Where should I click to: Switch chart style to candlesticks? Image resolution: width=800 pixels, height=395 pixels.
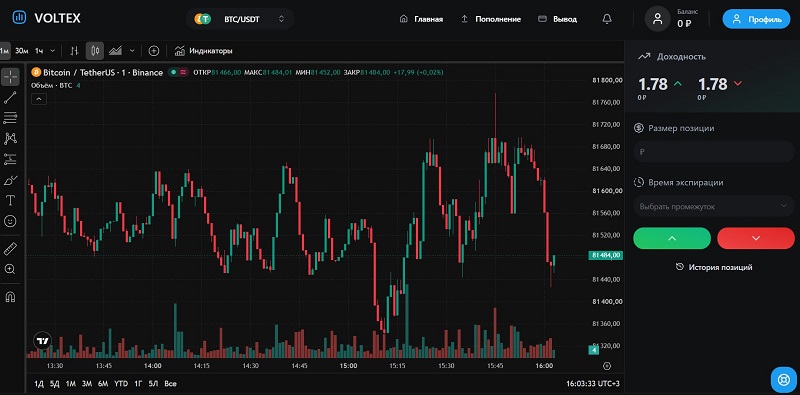coord(95,51)
